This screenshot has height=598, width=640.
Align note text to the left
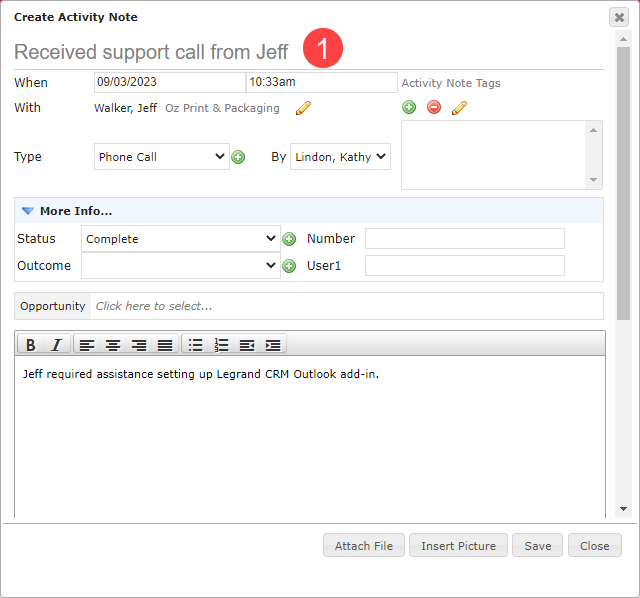pyautogui.click(x=87, y=345)
